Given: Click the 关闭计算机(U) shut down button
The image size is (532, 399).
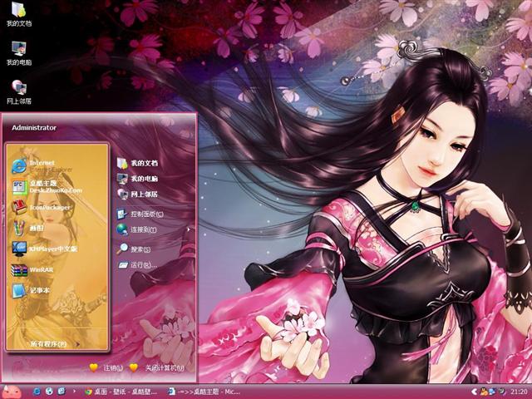Looking at the screenshot, I should [157, 367].
